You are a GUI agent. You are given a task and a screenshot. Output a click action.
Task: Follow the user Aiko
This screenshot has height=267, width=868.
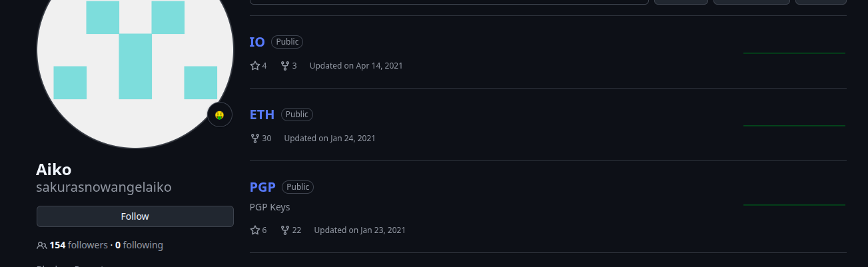[135, 216]
